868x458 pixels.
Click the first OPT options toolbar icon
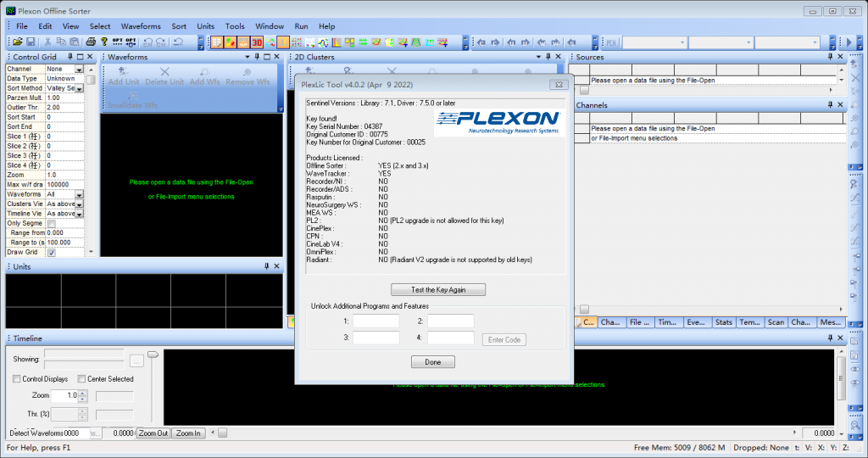coord(117,42)
